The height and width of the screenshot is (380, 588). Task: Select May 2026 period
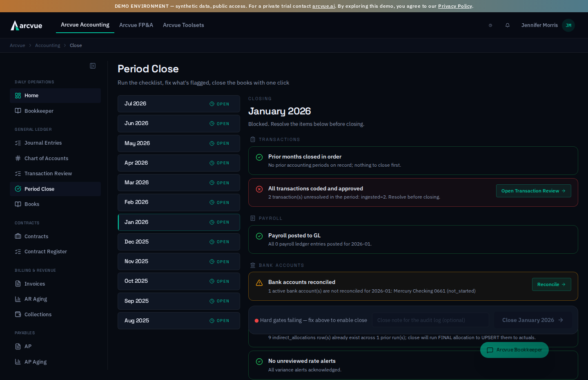(x=179, y=143)
